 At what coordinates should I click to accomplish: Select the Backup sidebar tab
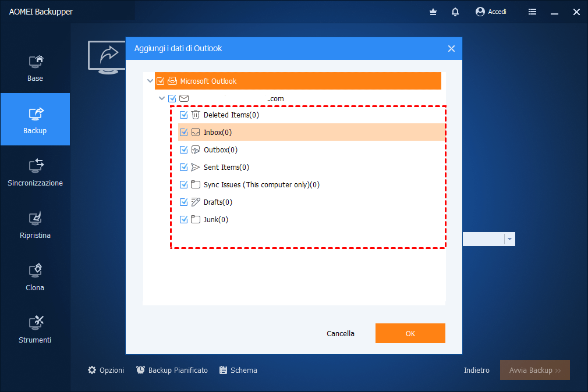pyautogui.click(x=35, y=120)
